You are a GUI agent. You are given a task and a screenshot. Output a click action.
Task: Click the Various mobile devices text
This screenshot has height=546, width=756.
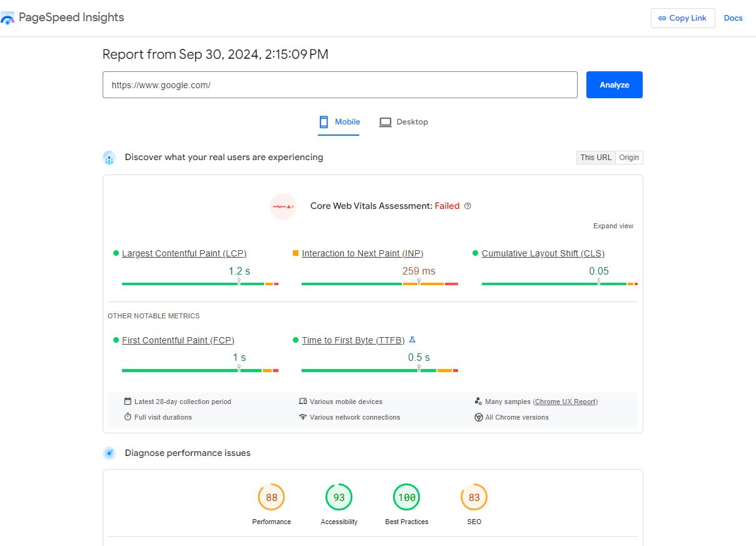click(346, 402)
